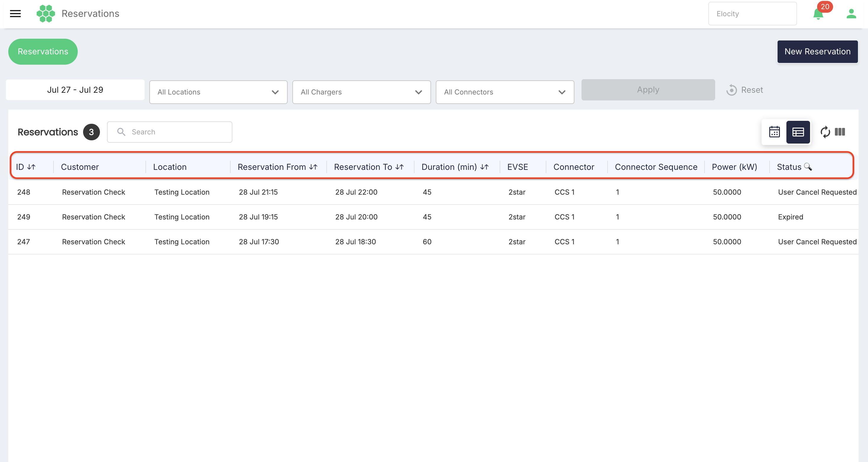
Task: Click the Reset link text
Action: (752, 90)
